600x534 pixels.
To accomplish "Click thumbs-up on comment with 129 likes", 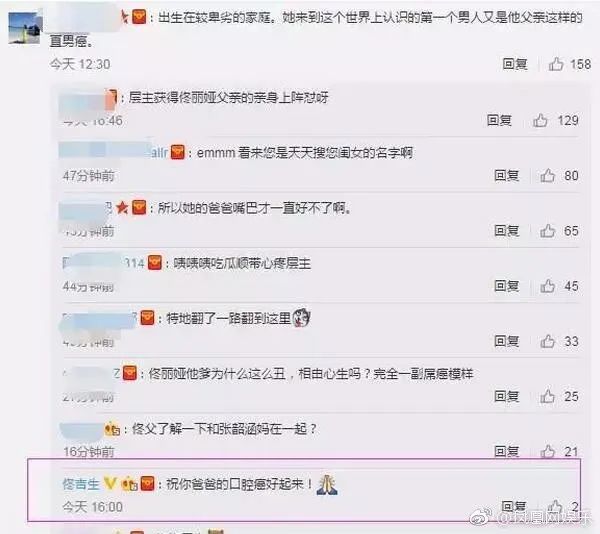I will [x=540, y=120].
